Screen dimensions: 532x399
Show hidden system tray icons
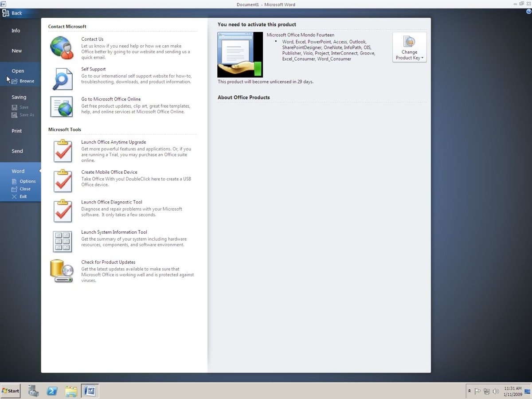tap(469, 391)
